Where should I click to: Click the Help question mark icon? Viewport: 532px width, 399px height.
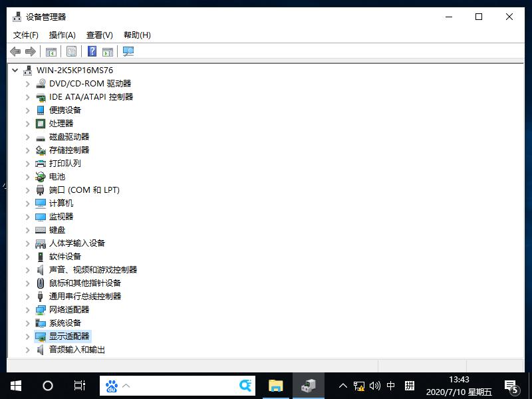(x=91, y=51)
